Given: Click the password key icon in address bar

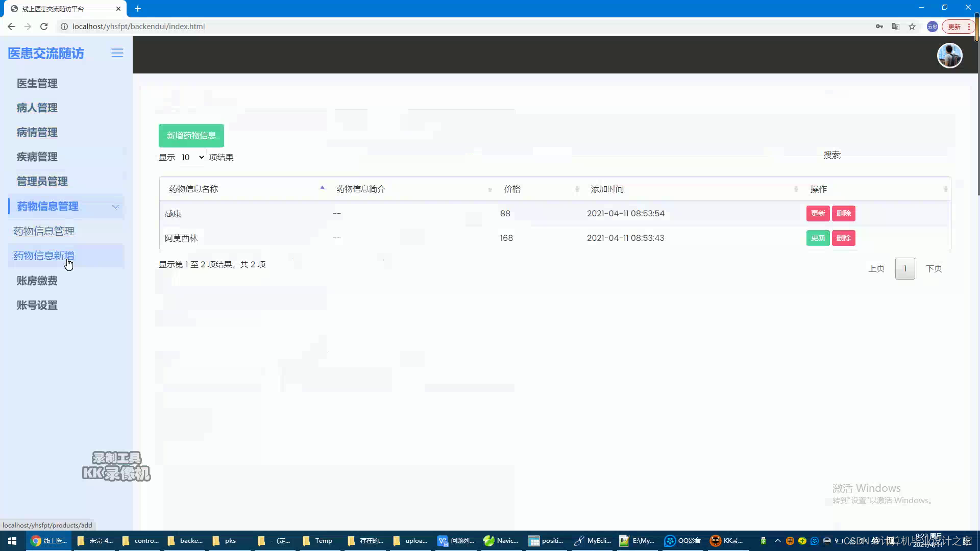Looking at the screenshot, I should click(x=879, y=27).
